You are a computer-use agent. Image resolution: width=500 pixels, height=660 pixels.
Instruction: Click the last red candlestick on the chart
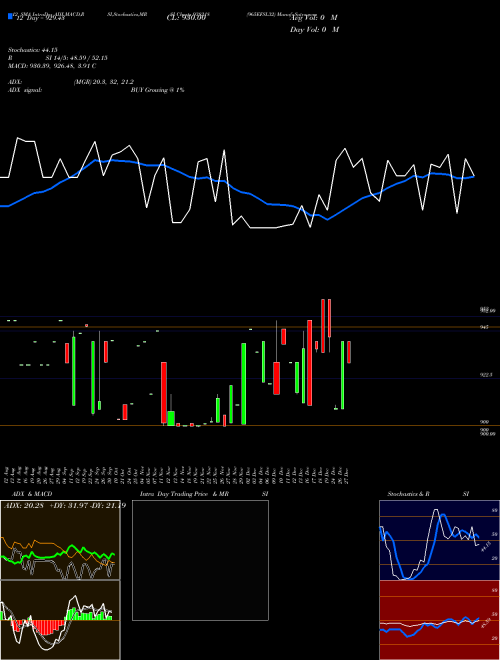point(349,352)
